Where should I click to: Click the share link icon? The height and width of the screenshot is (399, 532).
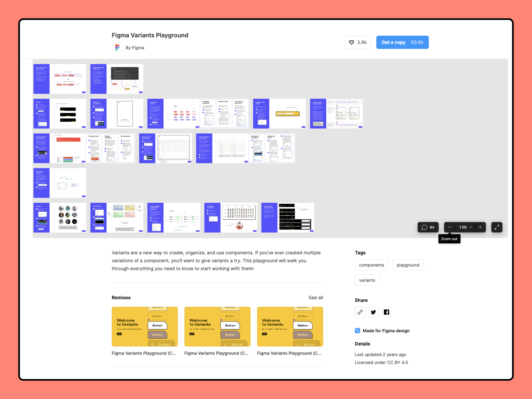(x=360, y=312)
